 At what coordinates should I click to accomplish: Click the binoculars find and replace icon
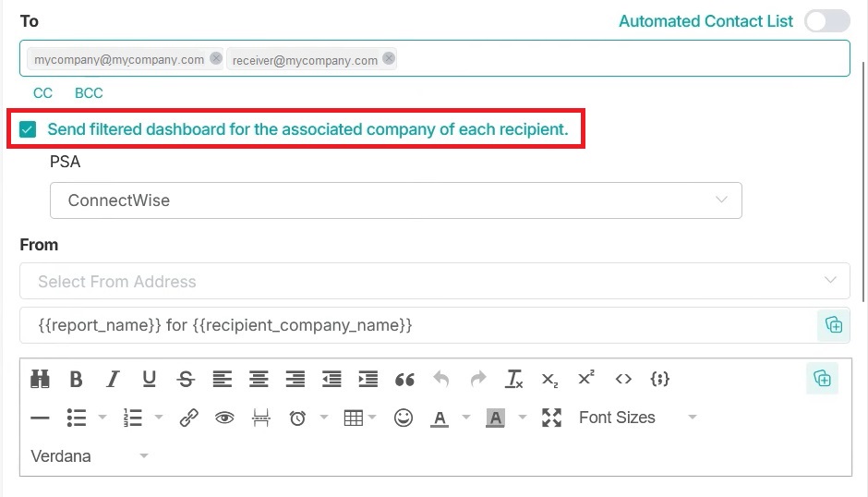click(40, 379)
